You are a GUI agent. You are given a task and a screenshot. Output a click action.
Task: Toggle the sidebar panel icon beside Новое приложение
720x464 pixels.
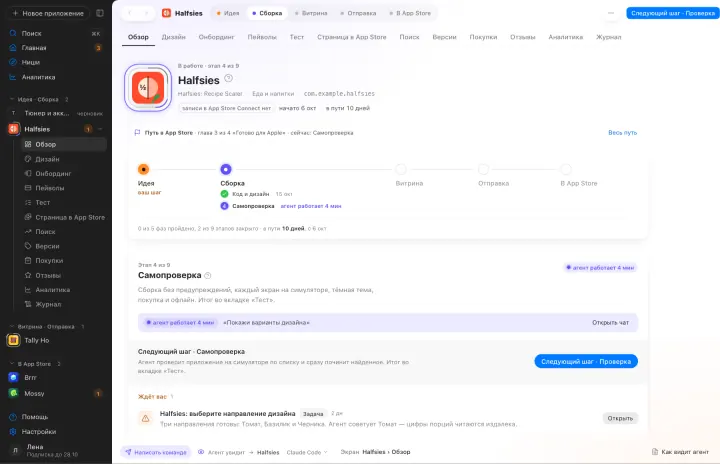[100, 13]
